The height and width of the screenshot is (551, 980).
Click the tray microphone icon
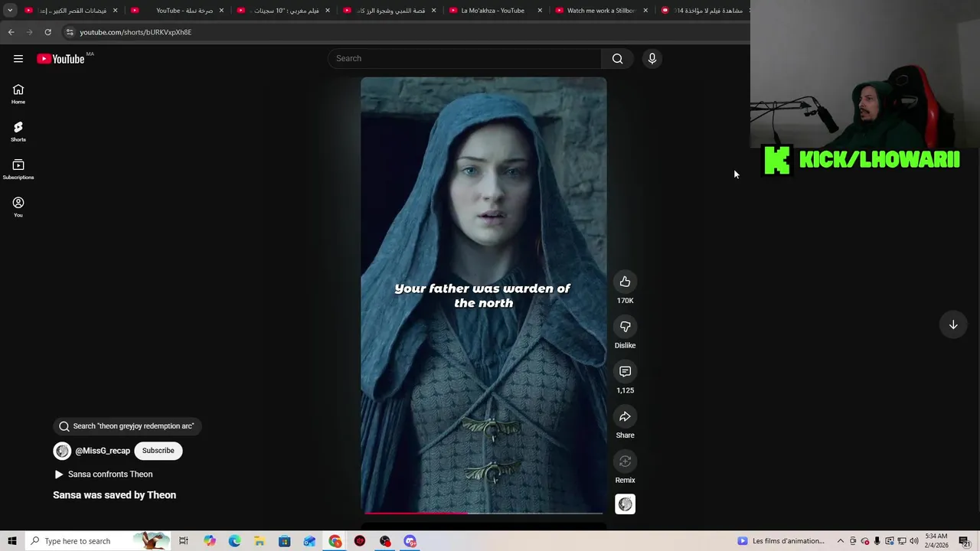[877, 541]
